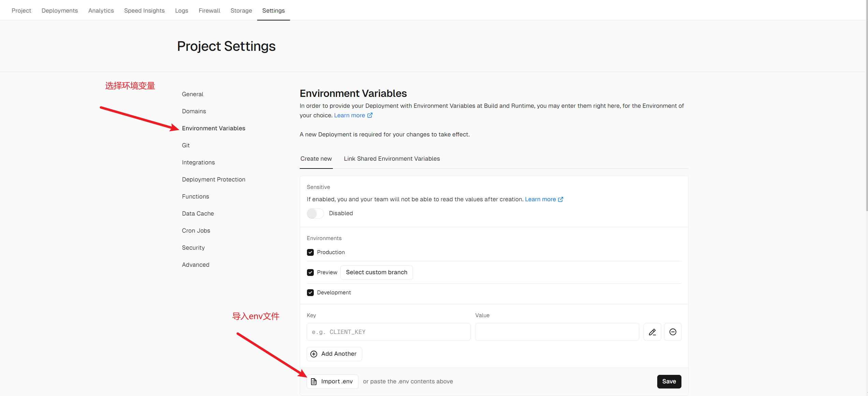
Task: Click the minus circle remove-variable icon
Action: click(673, 332)
